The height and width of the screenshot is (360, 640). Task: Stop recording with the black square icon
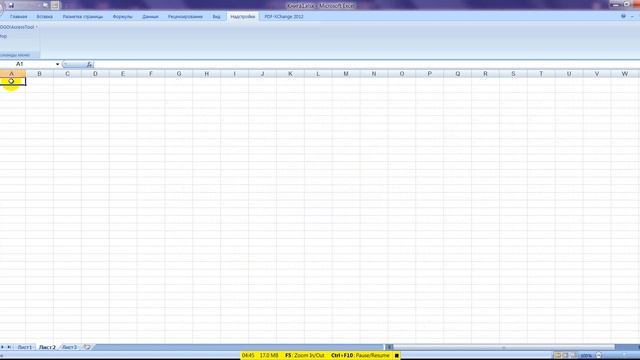click(396, 356)
